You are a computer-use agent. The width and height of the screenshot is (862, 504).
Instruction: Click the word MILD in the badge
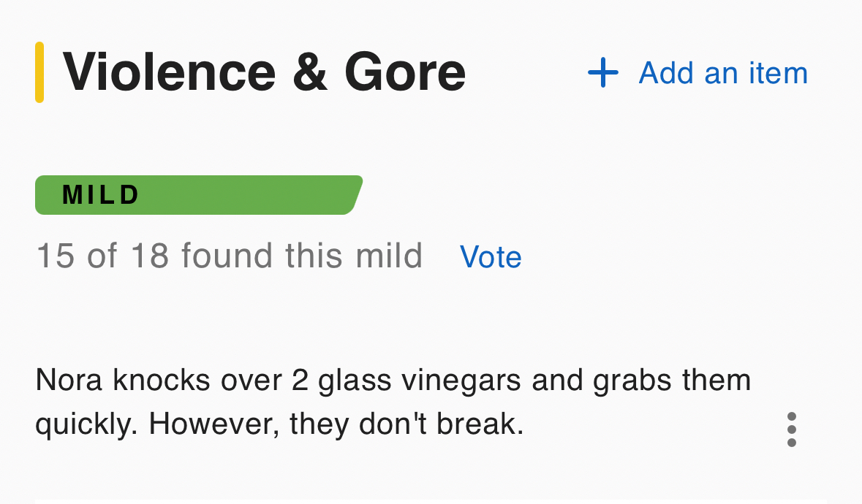pyautogui.click(x=101, y=195)
